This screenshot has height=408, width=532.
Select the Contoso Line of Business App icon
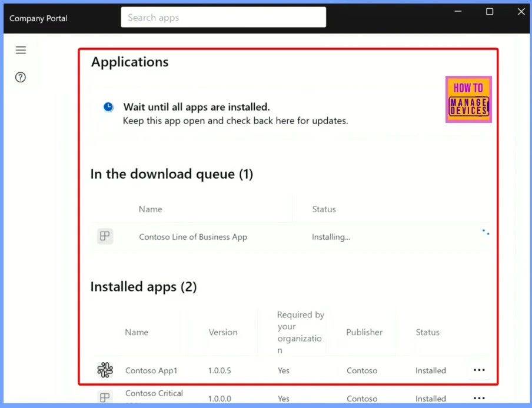click(105, 236)
